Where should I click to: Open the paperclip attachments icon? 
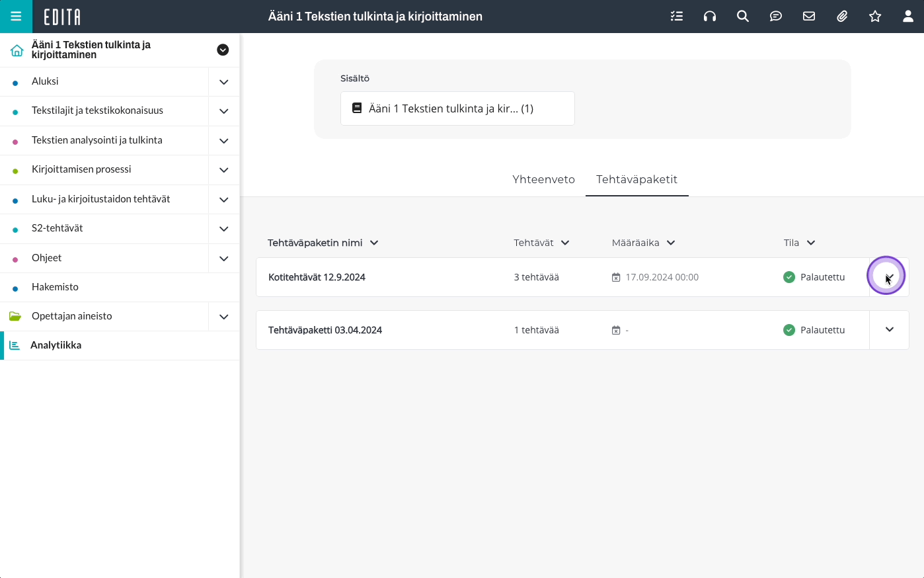[x=842, y=17]
